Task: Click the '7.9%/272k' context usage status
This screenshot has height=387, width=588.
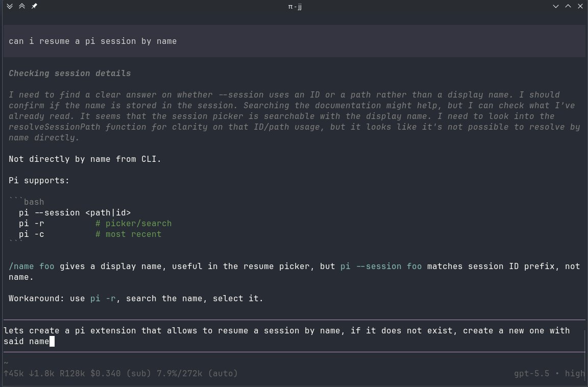Action: click(179, 374)
